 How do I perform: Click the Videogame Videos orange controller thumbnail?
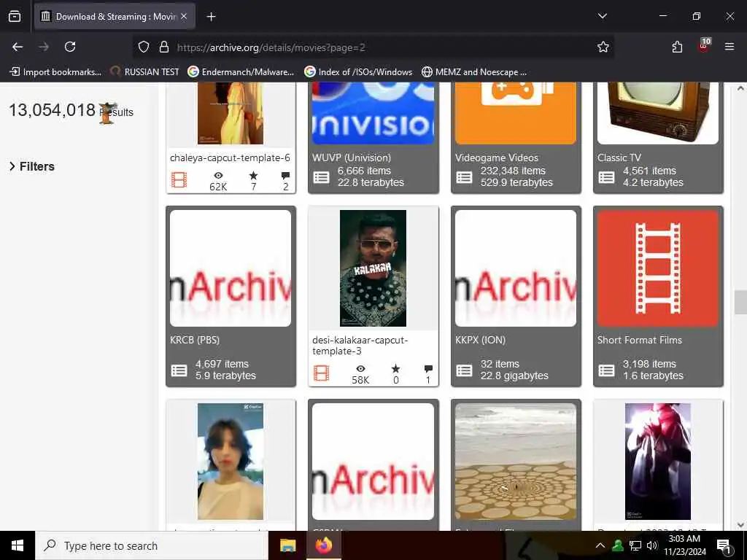click(516, 113)
